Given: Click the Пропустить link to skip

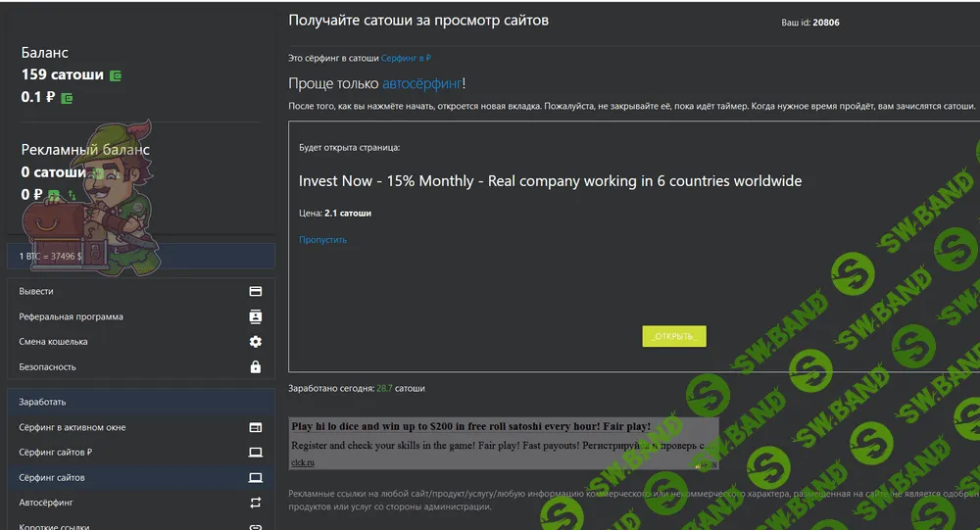Looking at the screenshot, I should (322, 239).
